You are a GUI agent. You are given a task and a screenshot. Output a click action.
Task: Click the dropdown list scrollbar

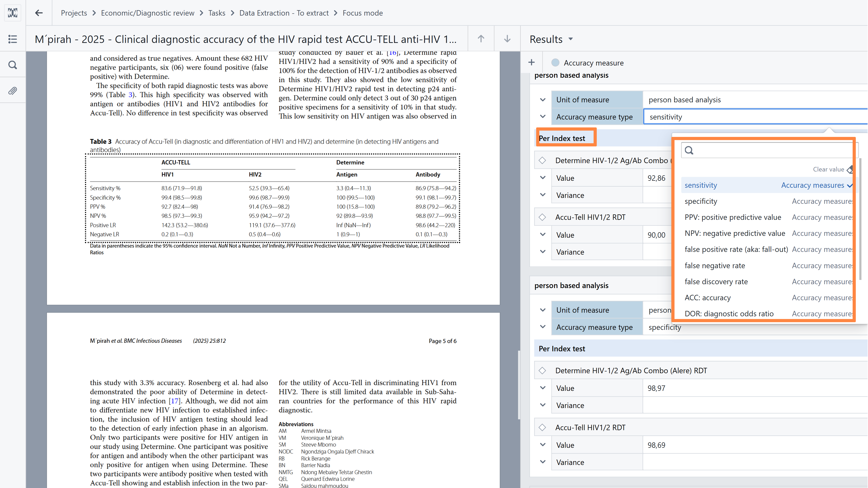[860, 219]
